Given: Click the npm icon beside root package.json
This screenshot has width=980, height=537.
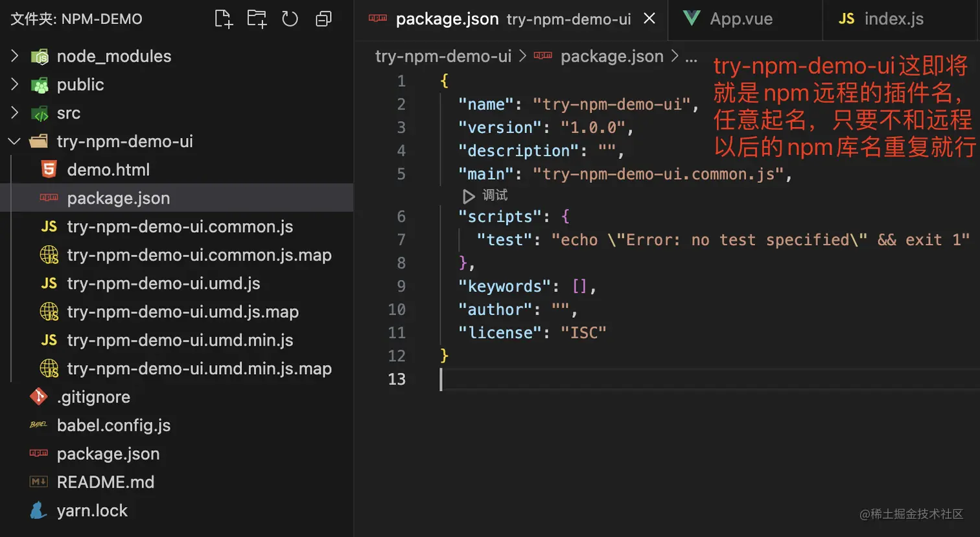Looking at the screenshot, I should 39,453.
